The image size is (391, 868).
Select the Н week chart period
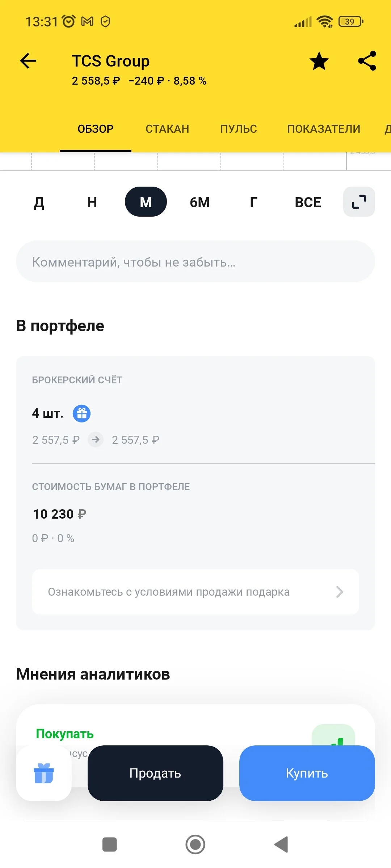92,202
